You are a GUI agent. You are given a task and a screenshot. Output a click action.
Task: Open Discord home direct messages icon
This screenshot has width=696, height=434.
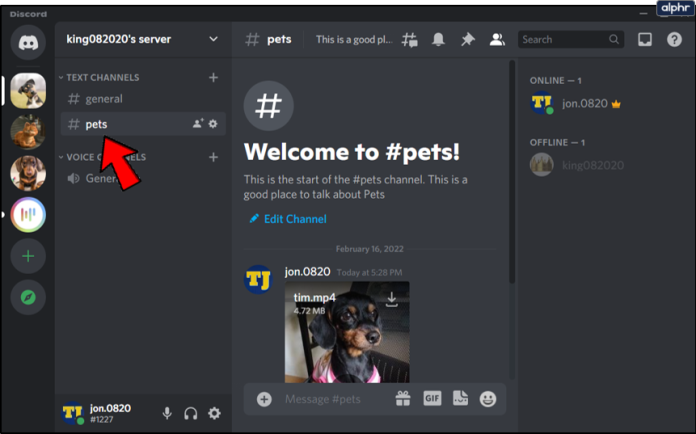pyautogui.click(x=28, y=43)
